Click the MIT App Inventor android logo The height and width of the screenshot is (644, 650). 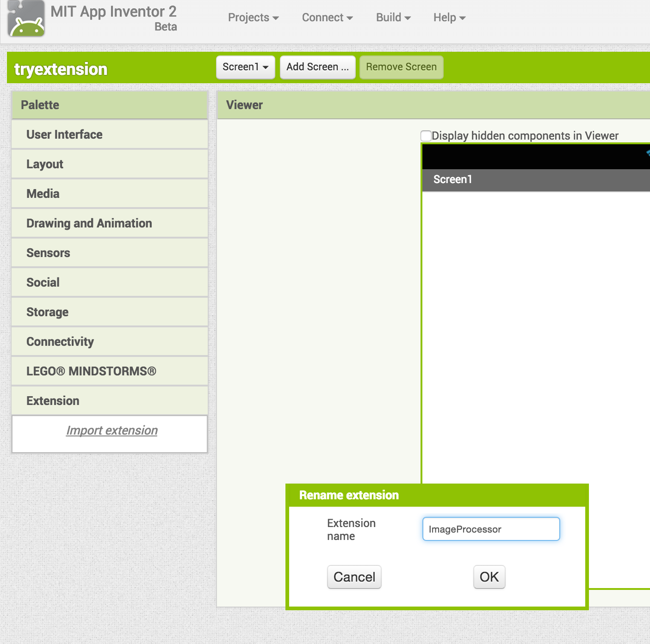coord(26,18)
